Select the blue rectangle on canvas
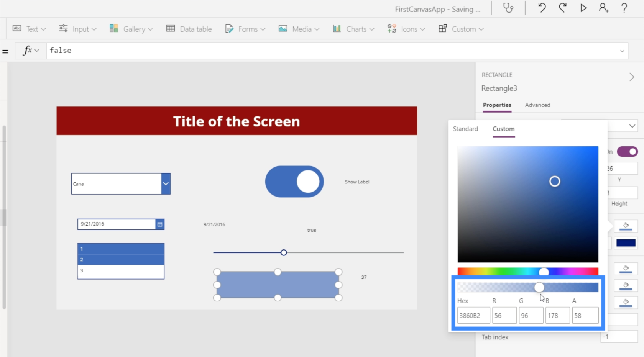Viewport: 644px width, 357px height. point(278,285)
